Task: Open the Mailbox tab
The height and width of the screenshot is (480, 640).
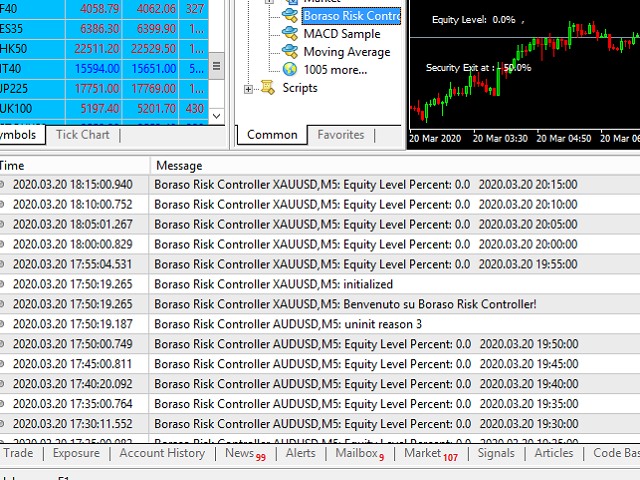Action: [356, 453]
